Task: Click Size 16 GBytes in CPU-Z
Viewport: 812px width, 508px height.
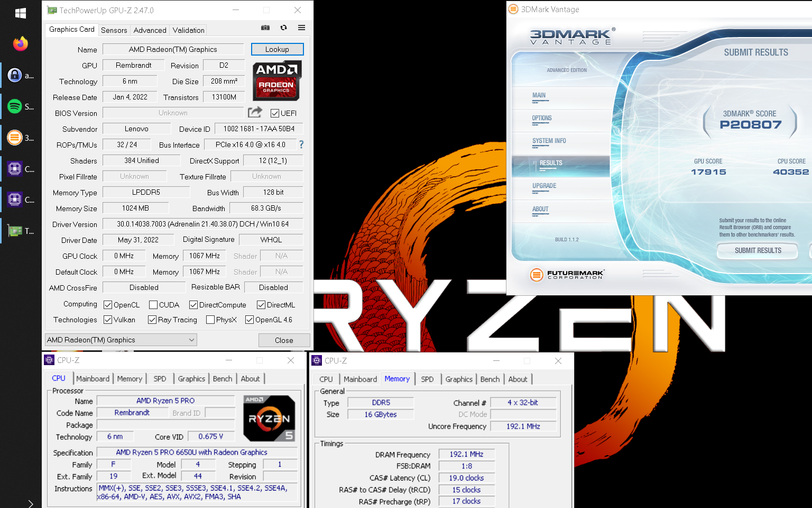Action: [380, 414]
